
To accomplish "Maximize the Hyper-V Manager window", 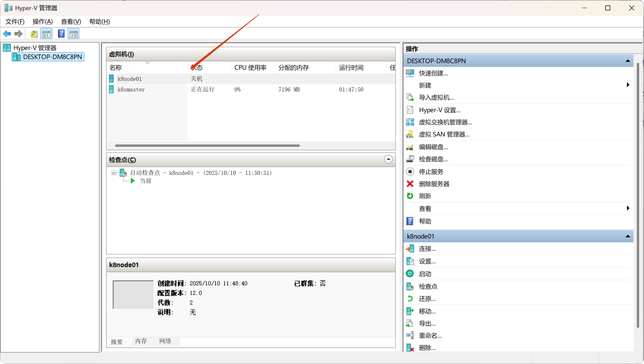I will point(608,8).
